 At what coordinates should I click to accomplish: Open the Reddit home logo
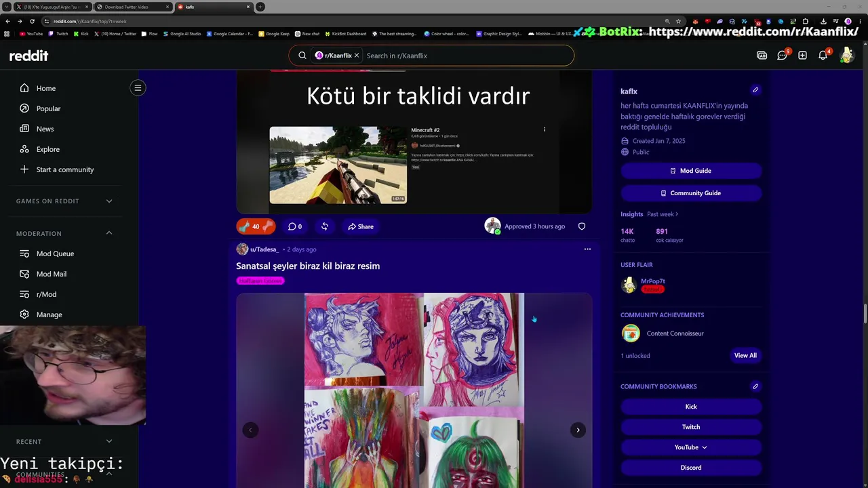[28, 56]
